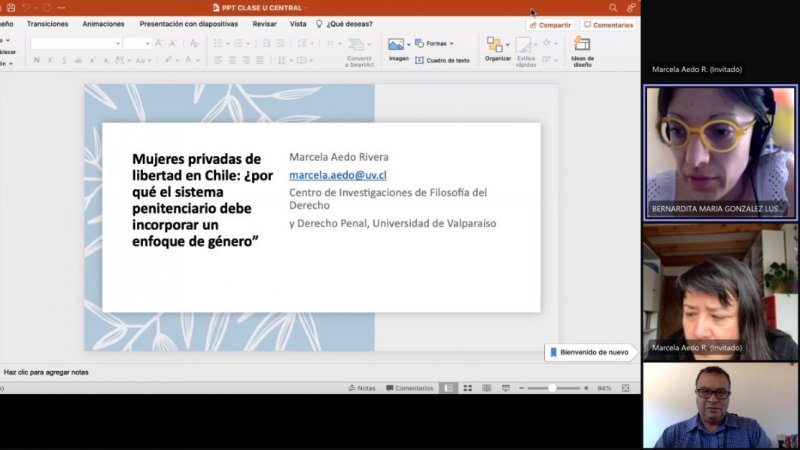Open the Formas shapes dropdown
The width and height of the screenshot is (800, 450).
(434, 44)
